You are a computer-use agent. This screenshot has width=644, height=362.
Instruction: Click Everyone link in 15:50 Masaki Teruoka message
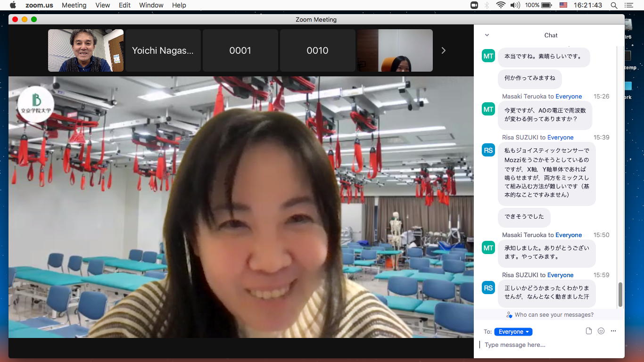click(x=569, y=235)
